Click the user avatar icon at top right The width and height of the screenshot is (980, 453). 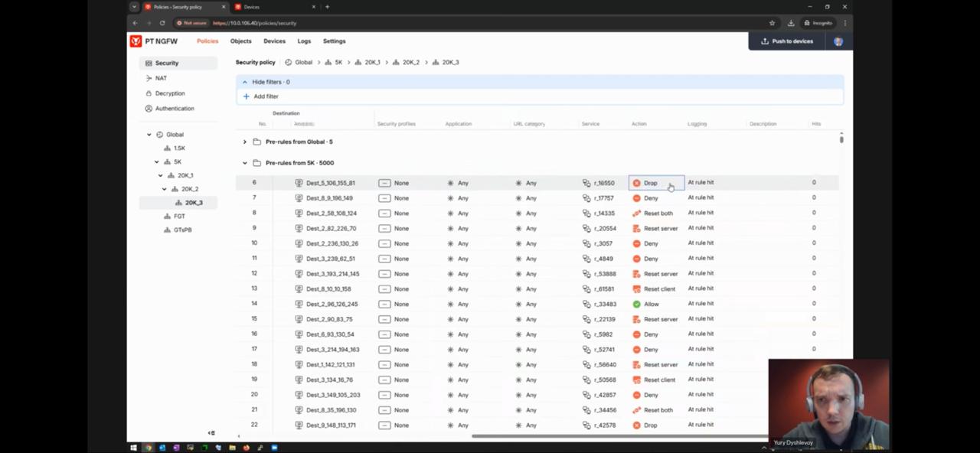click(x=838, y=41)
